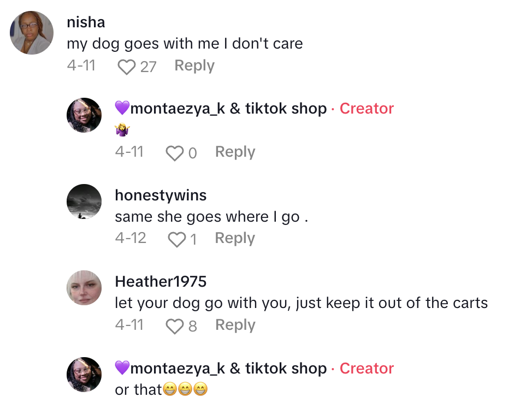Open nisha's profile picture
Screen dimensions: 532x403
[x=32, y=33]
